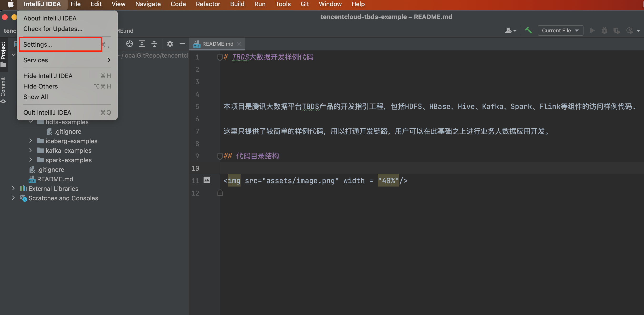Open the Current File run configuration dropdown
This screenshot has width=644, height=315.
[560, 30]
